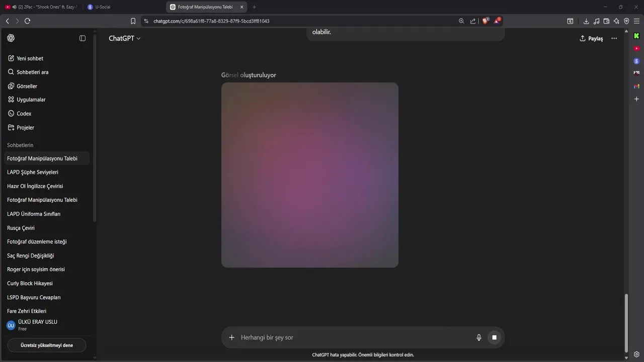Switch to the U-Social tab
The width and height of the screenshot is (644, 362).
(x=124, y=7)
